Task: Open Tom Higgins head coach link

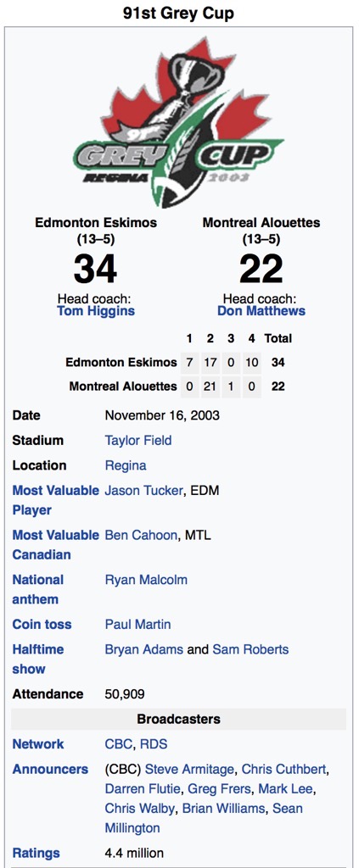Action: click(x=95, y=310)
